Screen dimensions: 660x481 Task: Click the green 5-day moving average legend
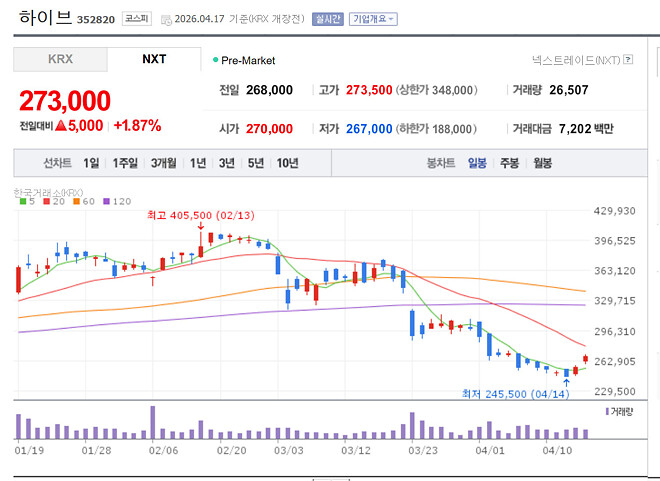[27, 202]
